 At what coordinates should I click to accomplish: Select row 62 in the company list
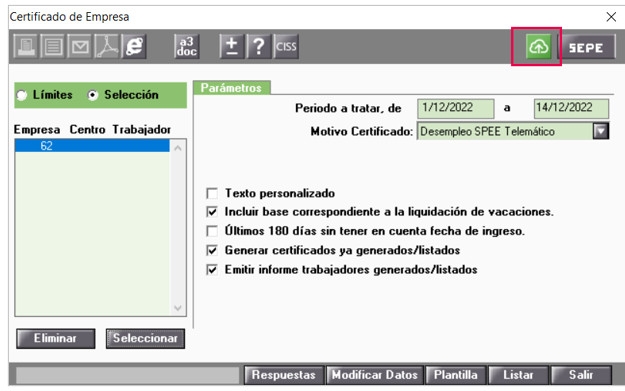pyautogui.click(x=92, y=146)
